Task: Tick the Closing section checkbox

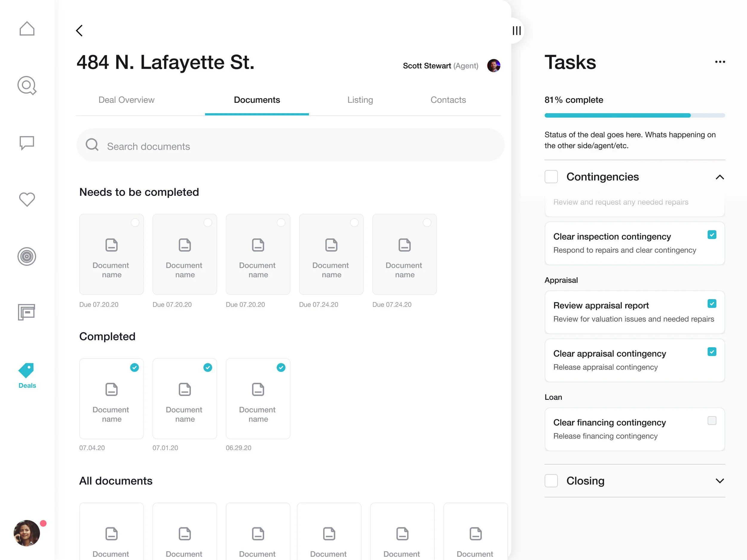Action: [x=551, y=481]
